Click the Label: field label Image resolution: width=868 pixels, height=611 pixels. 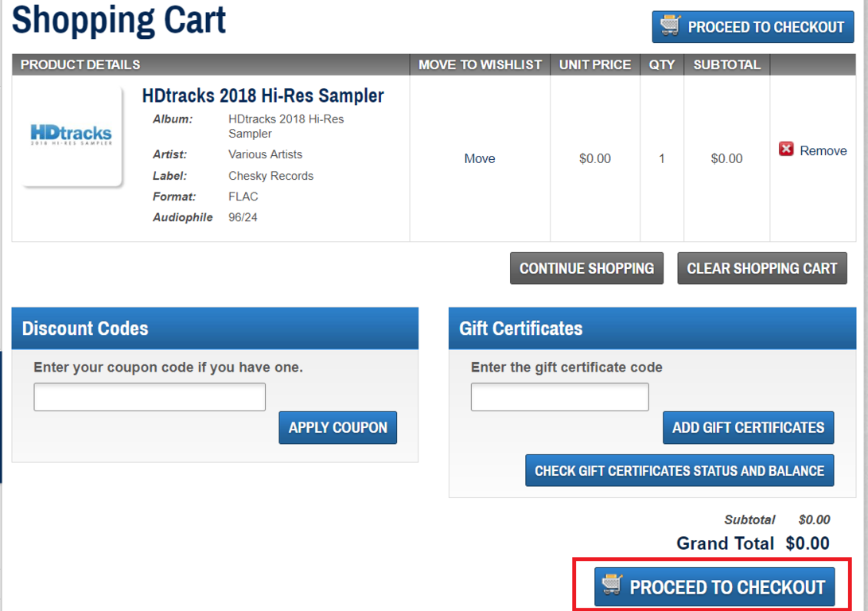pos(170,176)
